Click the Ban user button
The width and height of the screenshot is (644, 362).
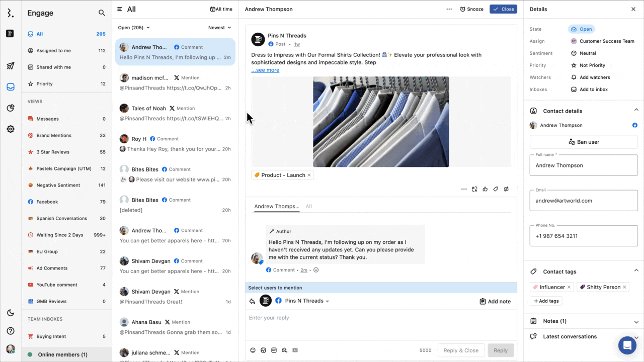point(584,142)
